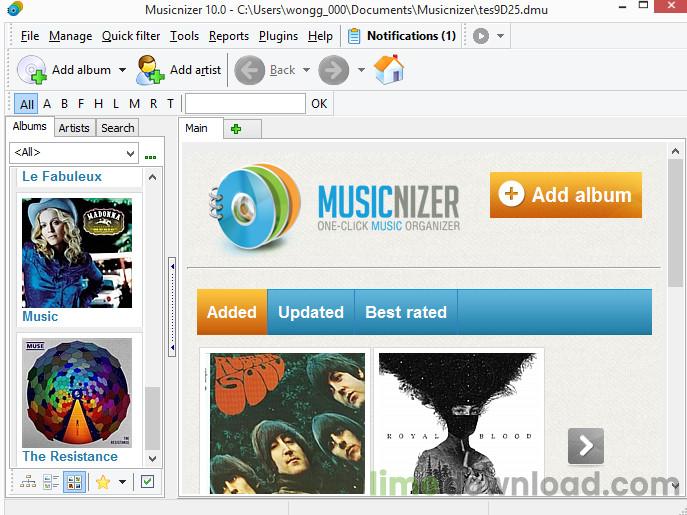Open the Reports menu
Image resolution: width=687 pixels, height=515 pixels.
click(229, 36)
